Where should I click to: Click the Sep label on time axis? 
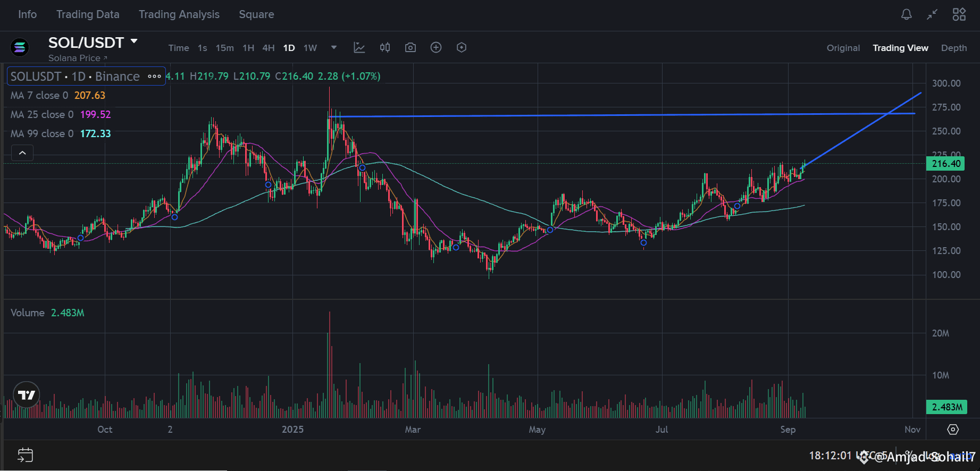pos(788,430)
